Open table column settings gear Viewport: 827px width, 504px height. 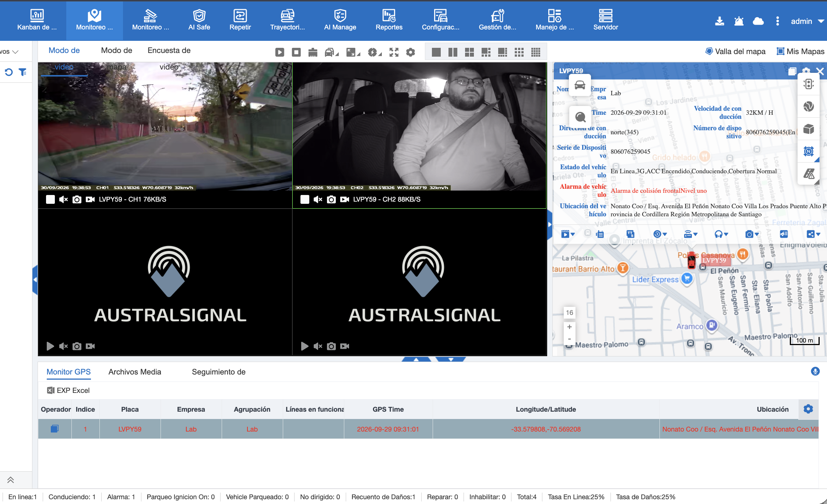point(808,409)
